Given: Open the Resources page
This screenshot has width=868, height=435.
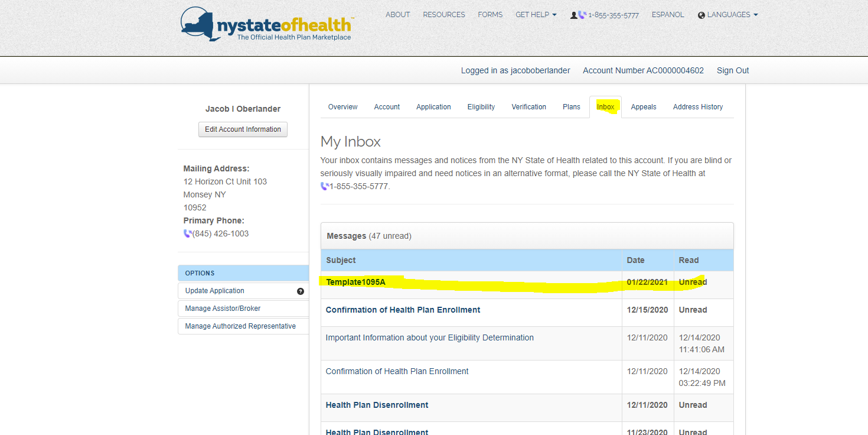Looking at the screenshot, I should 444,15.
